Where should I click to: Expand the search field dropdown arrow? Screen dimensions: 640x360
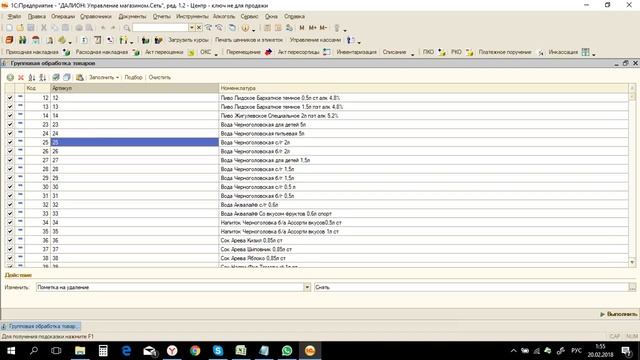pos(191,28)
